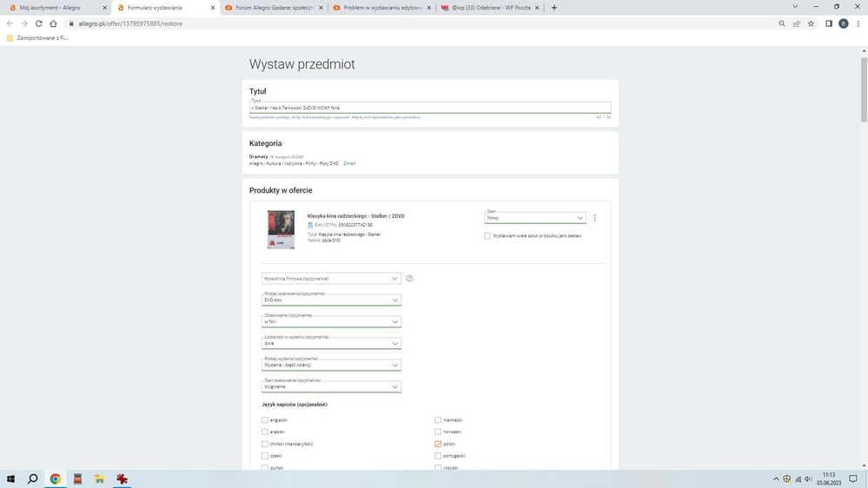
Task: Open File Explorer from the taskbar
Action: point(100,478)
